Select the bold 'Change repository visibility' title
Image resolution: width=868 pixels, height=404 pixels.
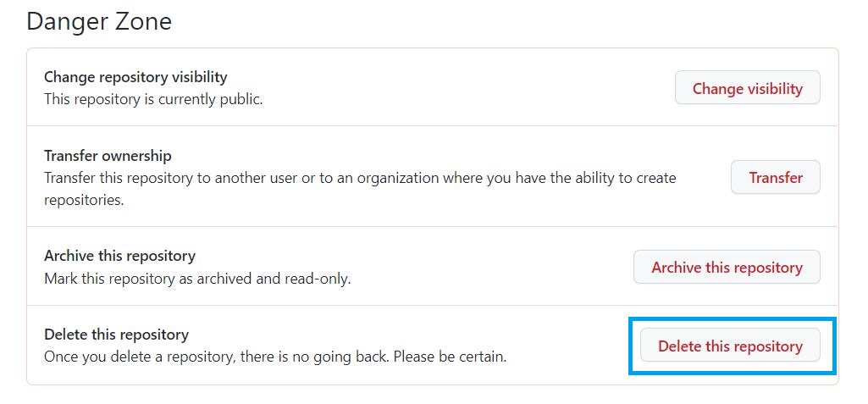[x=135, y=77]
